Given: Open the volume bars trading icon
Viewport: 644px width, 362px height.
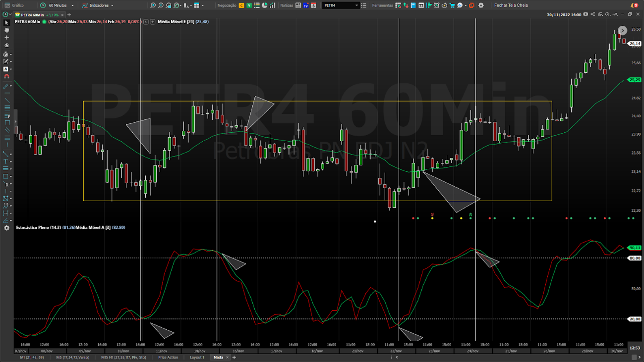Looking at the screenshot, I should pyautogui.click(x=272, y=5).
